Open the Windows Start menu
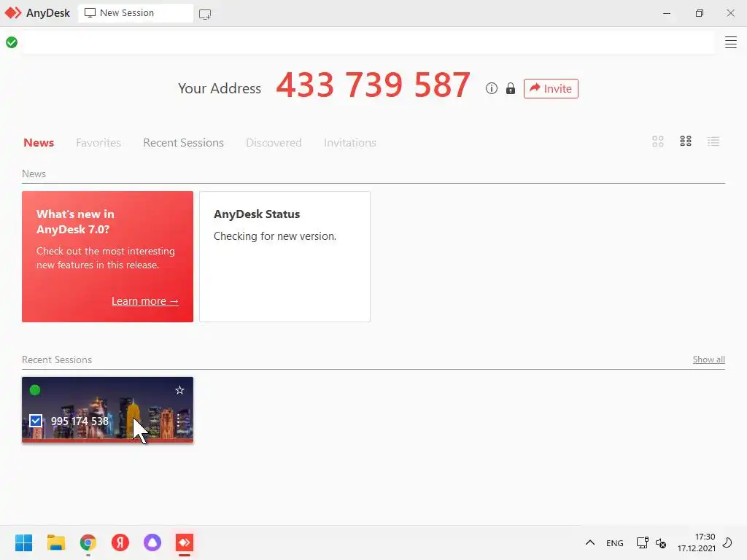 coord(24,542)
